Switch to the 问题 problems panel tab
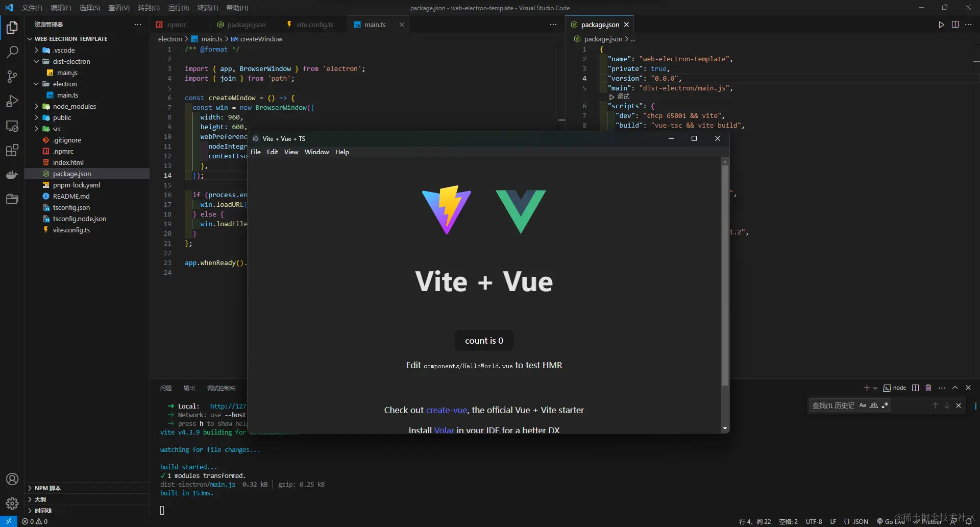Screen dimensions: 980x527 [x=166, y=388]
